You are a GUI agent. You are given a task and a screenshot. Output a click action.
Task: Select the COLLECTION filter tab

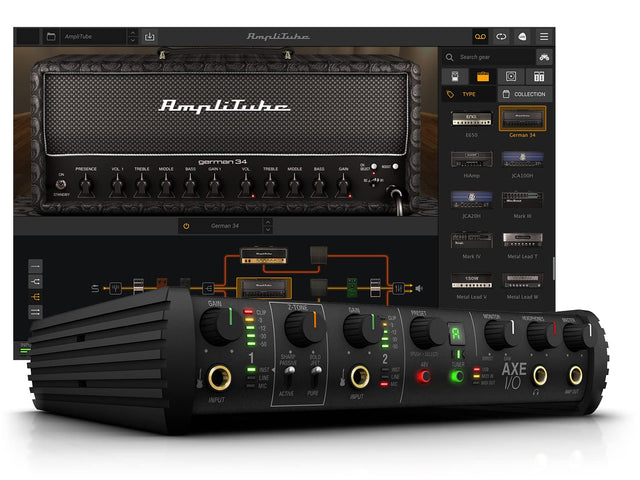[x=525, y=94]
